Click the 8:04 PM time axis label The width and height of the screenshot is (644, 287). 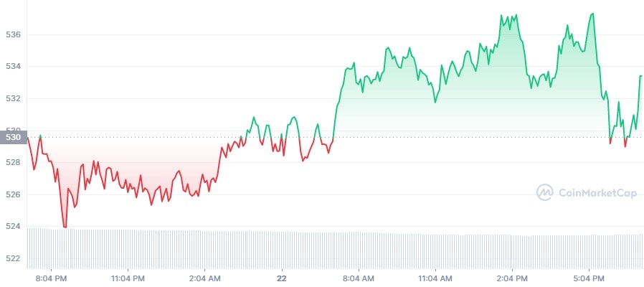point(52,278)
